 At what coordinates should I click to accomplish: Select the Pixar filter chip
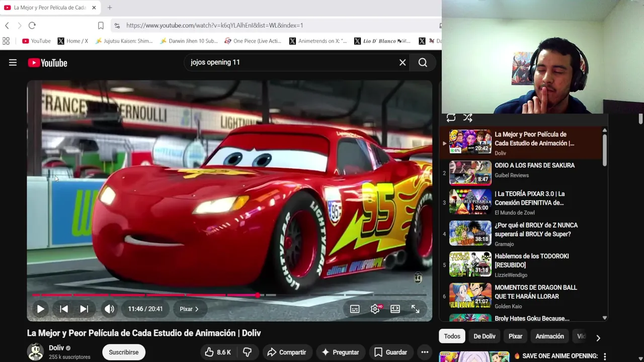(x=515, y=336)
